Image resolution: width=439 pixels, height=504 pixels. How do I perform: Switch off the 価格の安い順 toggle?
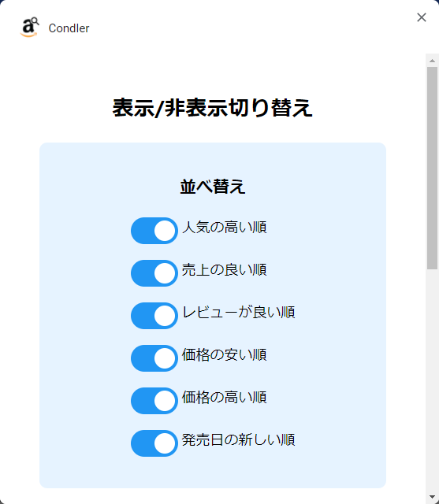tap(154, 358)
